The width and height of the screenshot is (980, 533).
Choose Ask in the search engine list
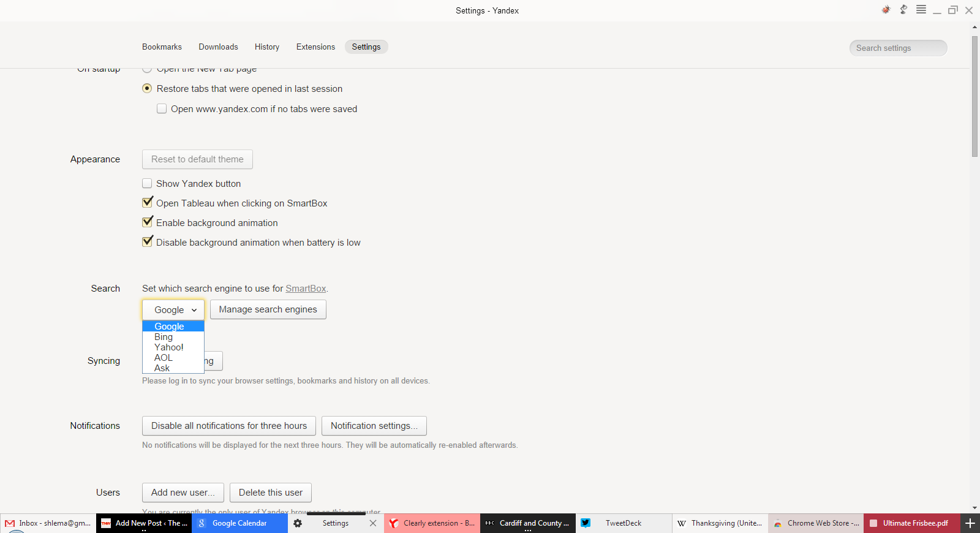tap(173, 368)
